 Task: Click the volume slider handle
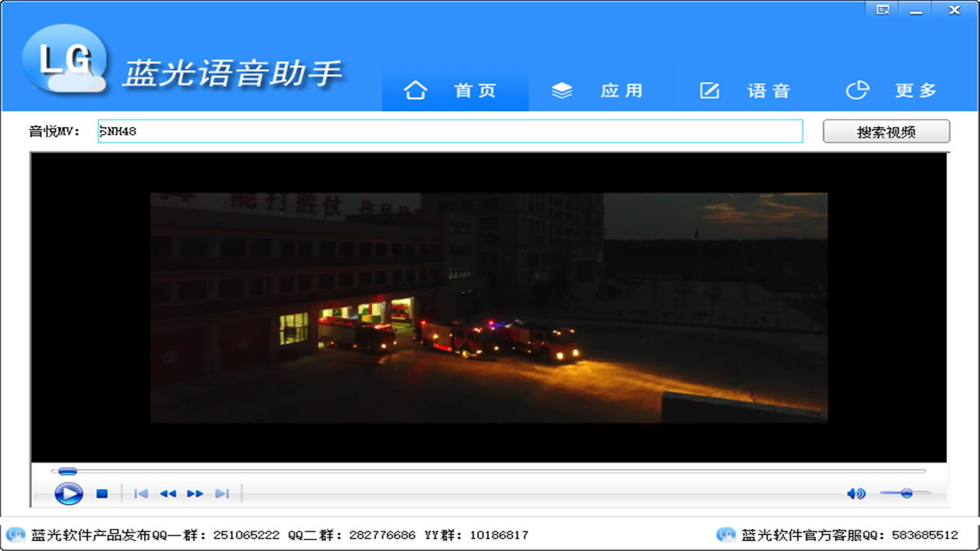point(906,493)
